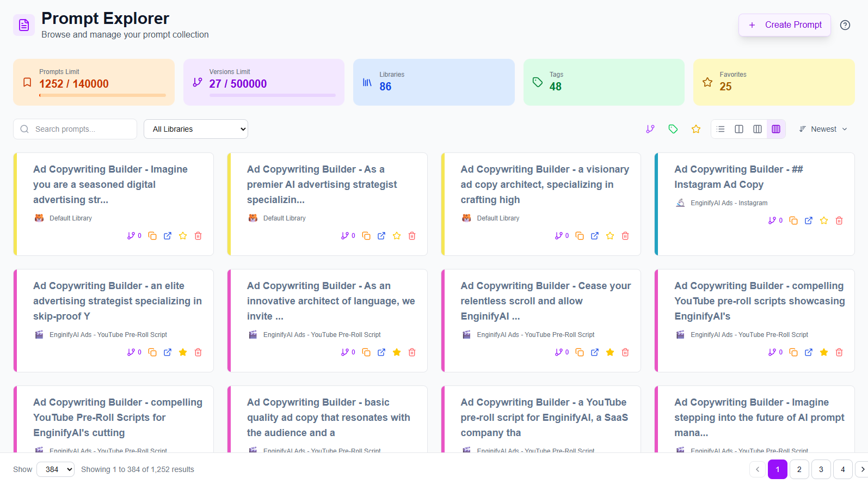This screenshot has width=868, height=484.
Task: Expand the Newest sort dropdown
Action: (x=823, y=129)
